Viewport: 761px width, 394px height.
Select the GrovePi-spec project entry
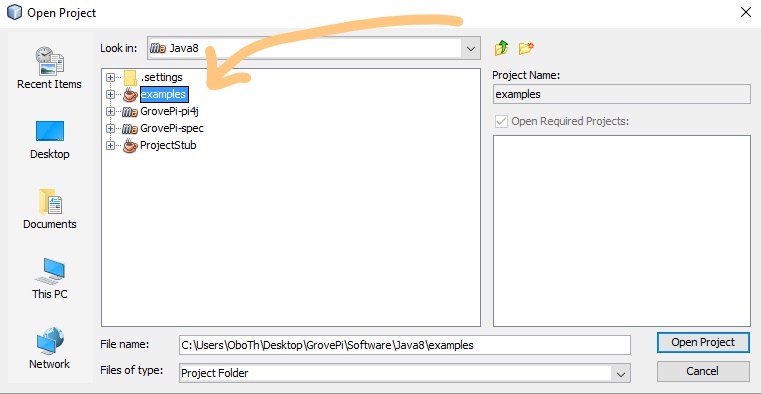click(x=171, y=129)
